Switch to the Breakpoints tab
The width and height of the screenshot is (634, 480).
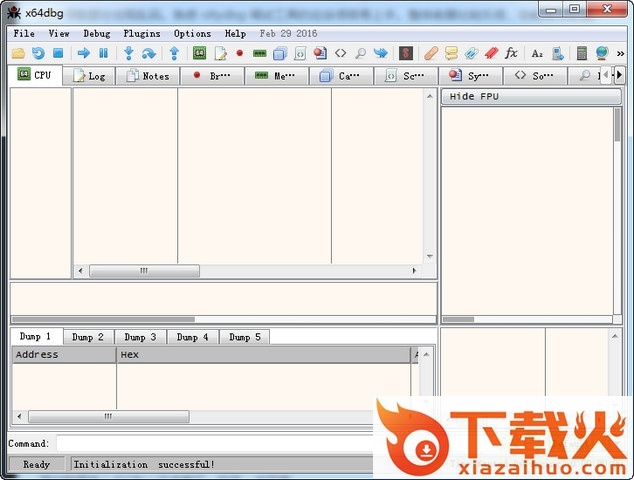[x=212, y=76]
